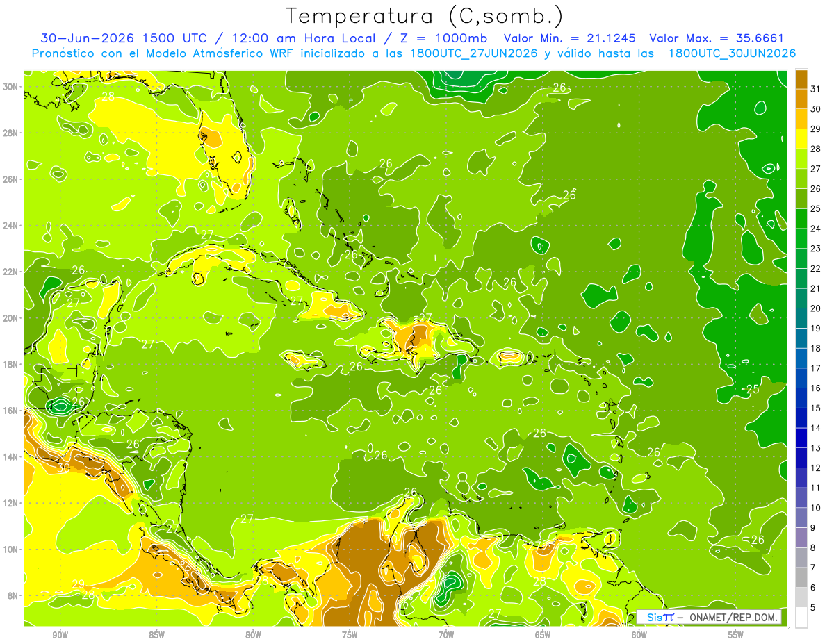
Task: Click the '16N' latitude axis label
Action: coord(12,411)
